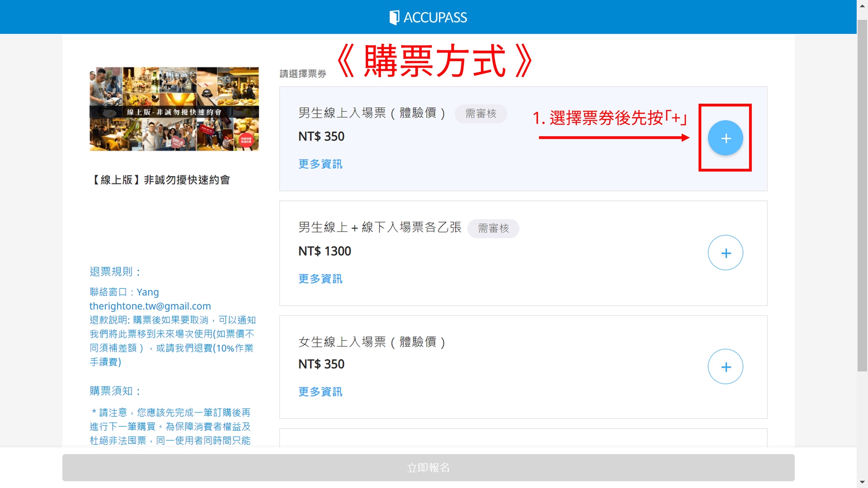The width and height of the screenshot is (868, 488).
Task: Click event title 【線上版】非誠勿擾快速約會
Action: tap(161, 180)
